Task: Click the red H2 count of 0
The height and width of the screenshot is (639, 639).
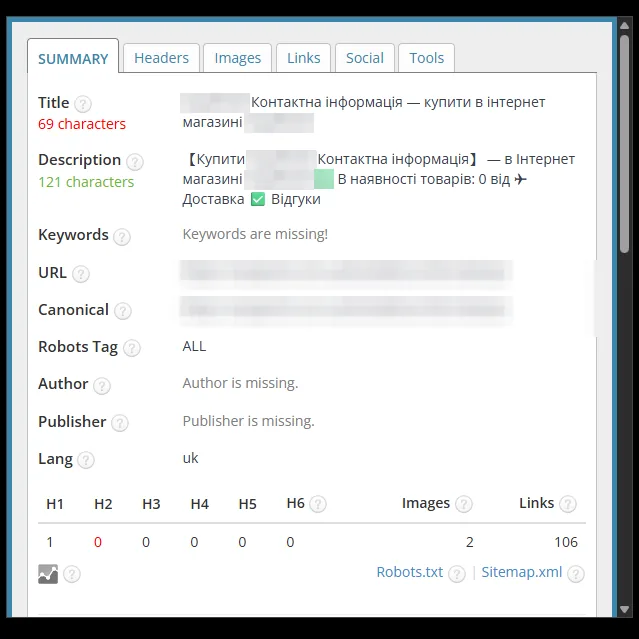Action: 98,542
